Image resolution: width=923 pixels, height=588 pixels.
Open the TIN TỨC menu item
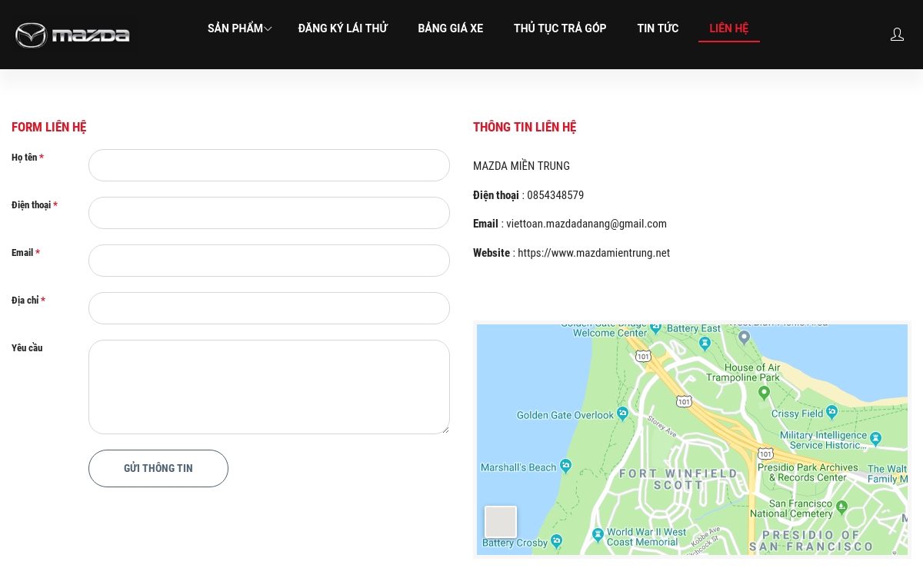point(658,28)
